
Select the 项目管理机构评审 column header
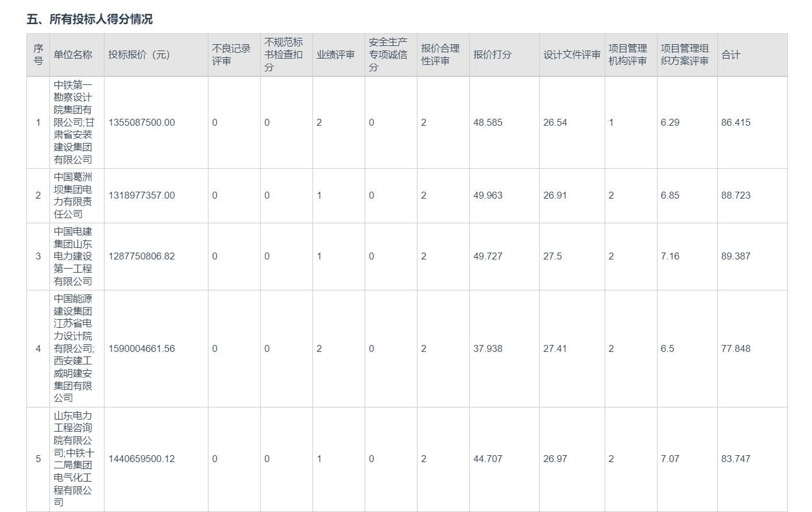point(628,55)
